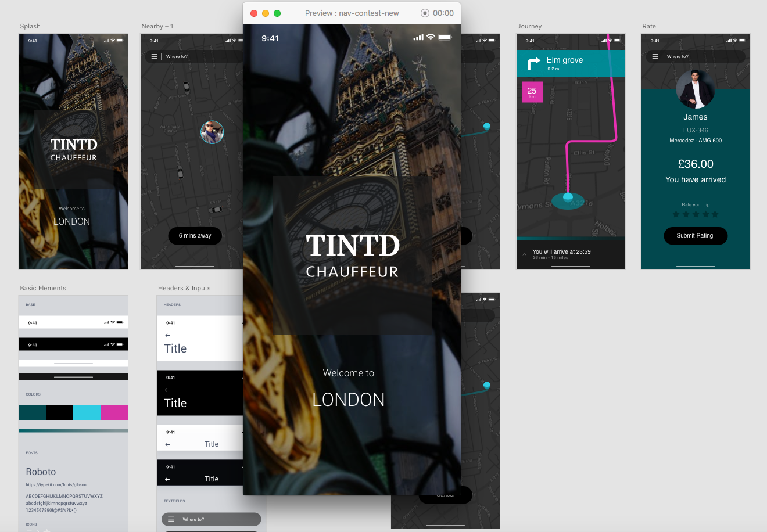The image size is (767, 532).
Task: Click the LUX-346 plate text
Action: click(696, 130)
